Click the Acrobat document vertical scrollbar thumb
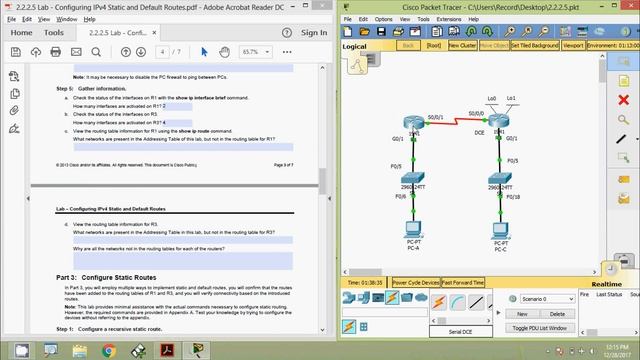640x360 pixels. click(x=322, y=182)
